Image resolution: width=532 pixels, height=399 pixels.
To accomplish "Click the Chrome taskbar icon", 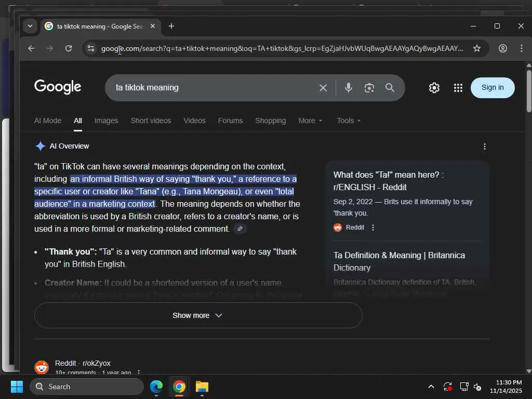I will tap(179, 387).
